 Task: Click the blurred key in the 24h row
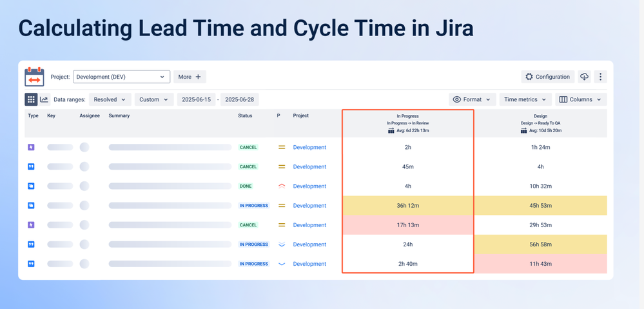[60, 244]
